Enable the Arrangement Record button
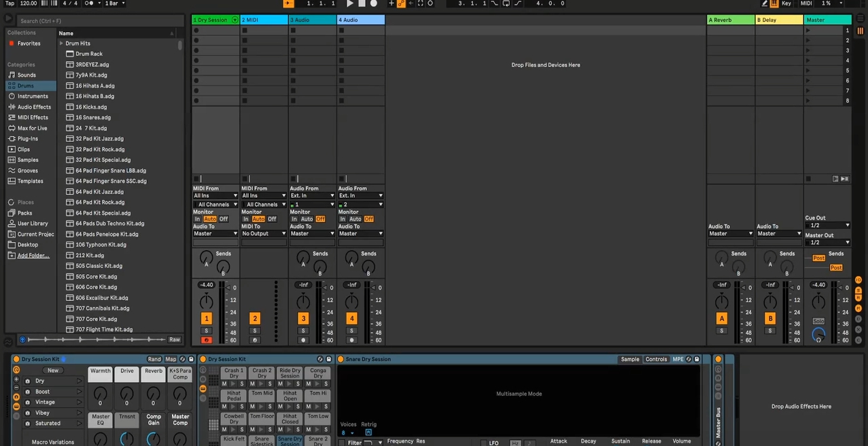 (x=373, y=3)
